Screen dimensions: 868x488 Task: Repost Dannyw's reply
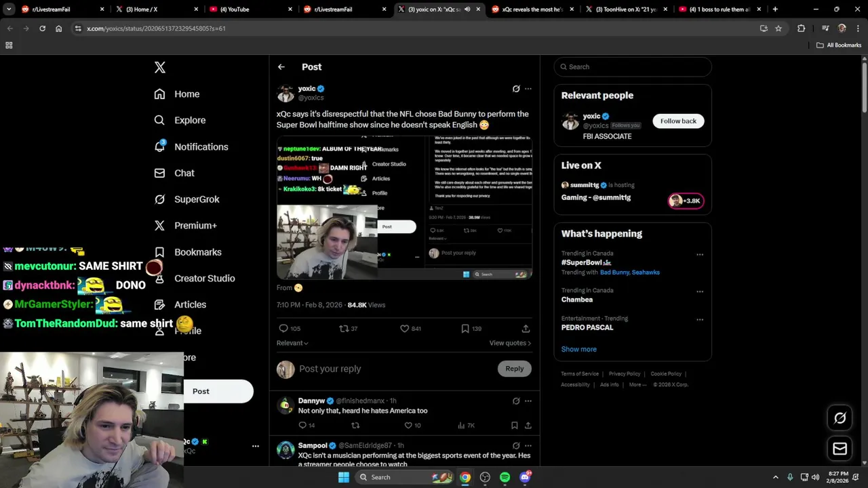point(355,425)
